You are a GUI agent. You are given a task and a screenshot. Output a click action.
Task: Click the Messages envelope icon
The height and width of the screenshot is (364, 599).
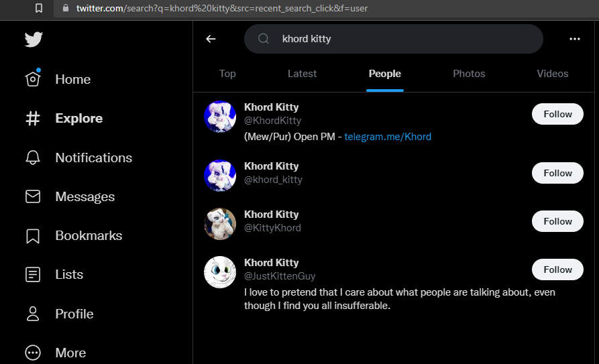point(33,196)
